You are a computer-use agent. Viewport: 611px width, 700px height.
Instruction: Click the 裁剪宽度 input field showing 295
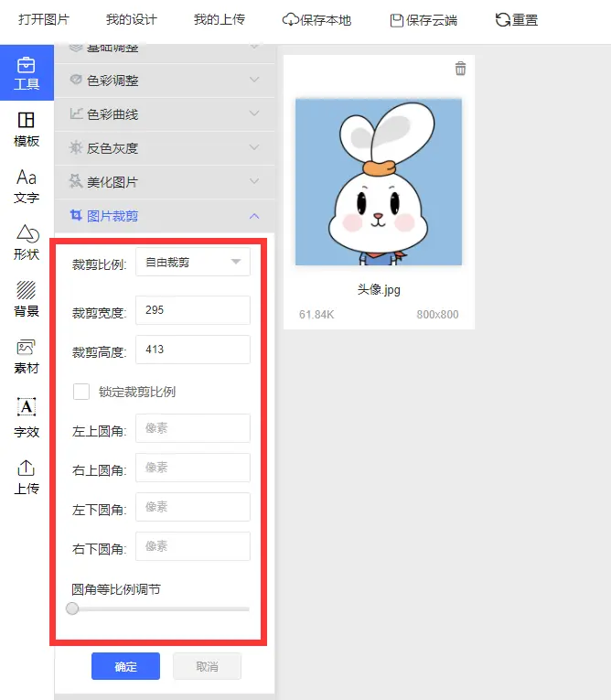[193, 310]
